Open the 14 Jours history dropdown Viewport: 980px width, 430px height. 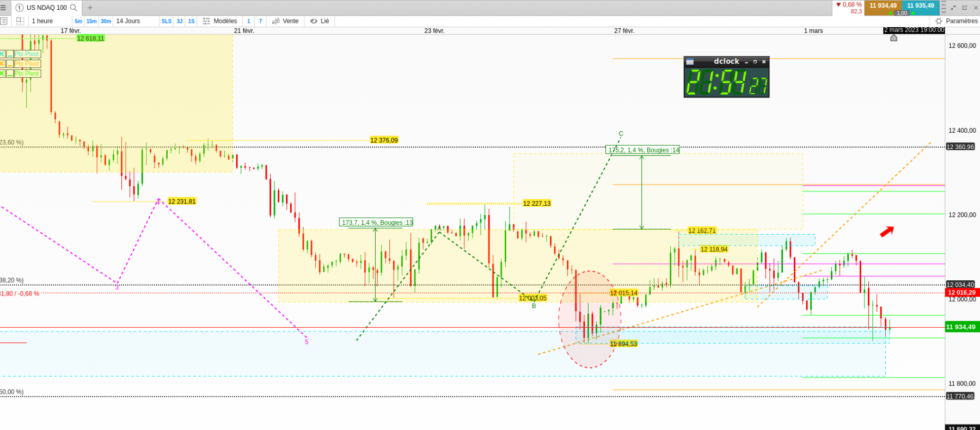(x=128, y=21)
